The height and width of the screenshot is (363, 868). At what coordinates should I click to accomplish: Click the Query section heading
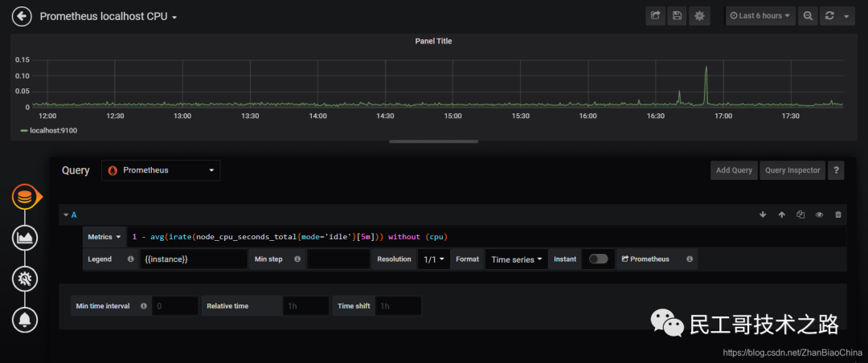pyautogui.click(x=76, y=170)
